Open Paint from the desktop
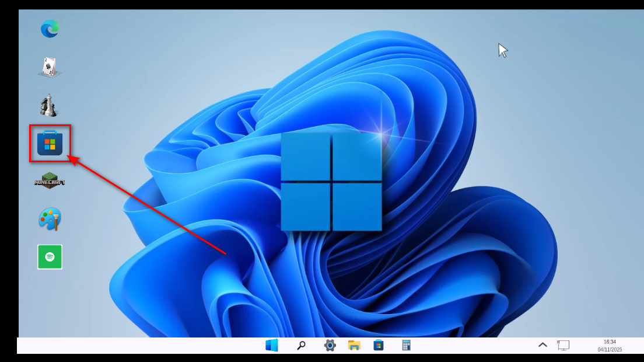The width and height of the screenshot is (644, 362). (x=49, y=218)
